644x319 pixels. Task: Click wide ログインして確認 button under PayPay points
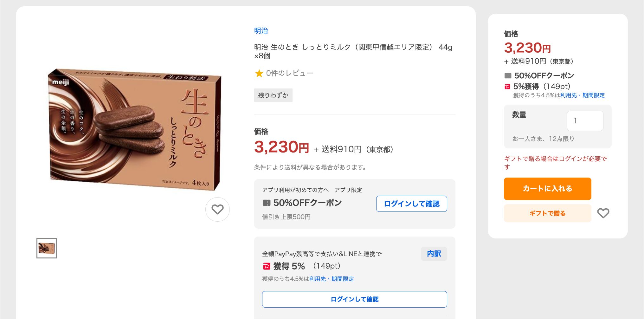354,299
